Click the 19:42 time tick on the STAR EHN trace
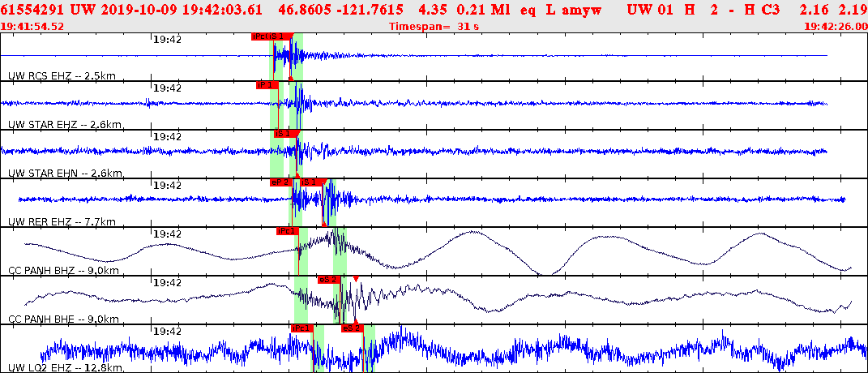Image resolution: width=868 pixels, height=373 pixels. click(x=168, y=136)
